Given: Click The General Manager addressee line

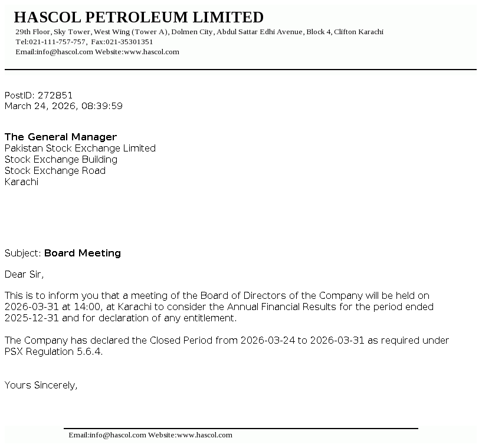Looking at the screenshot, I should tap(61, 137).
